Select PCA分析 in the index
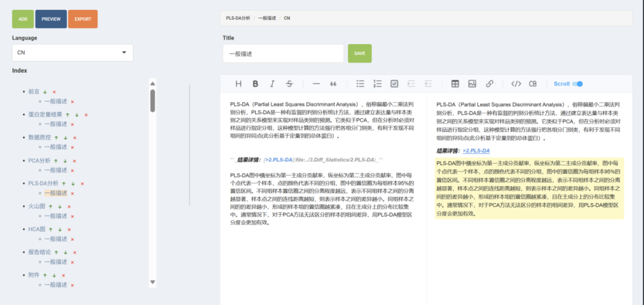This screenshot has height=305, width=644. click(39, 161)
